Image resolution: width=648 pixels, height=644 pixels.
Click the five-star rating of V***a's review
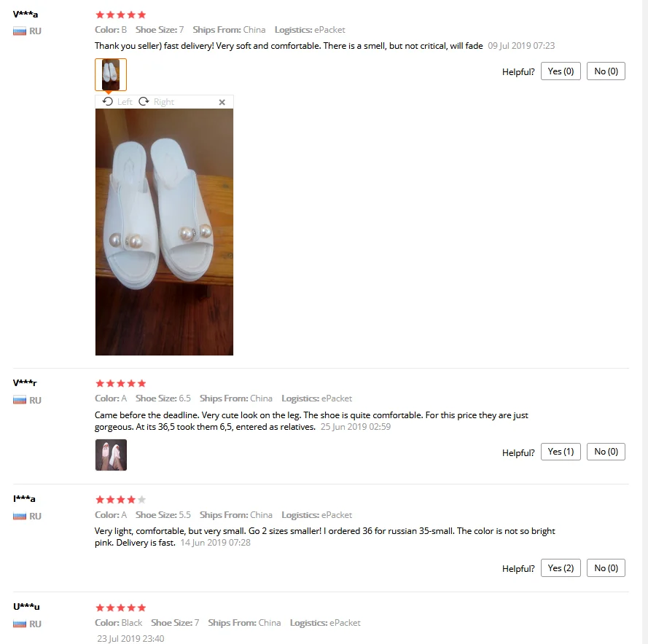(x=121, y=15)
